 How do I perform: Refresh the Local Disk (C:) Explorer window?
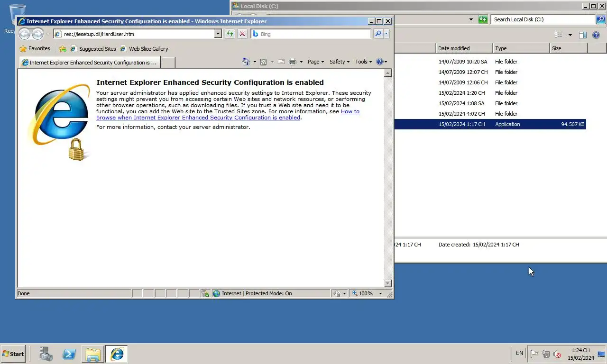[x=483, y=19]
